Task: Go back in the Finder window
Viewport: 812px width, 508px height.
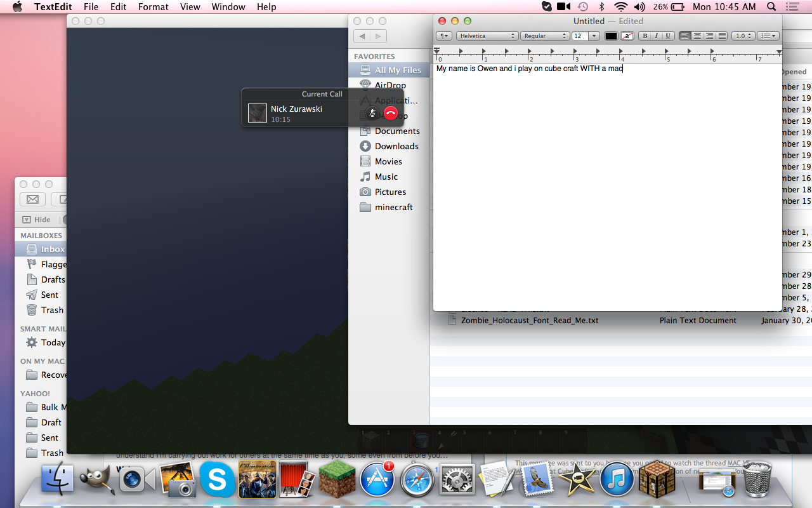Action: click(362, 37)
